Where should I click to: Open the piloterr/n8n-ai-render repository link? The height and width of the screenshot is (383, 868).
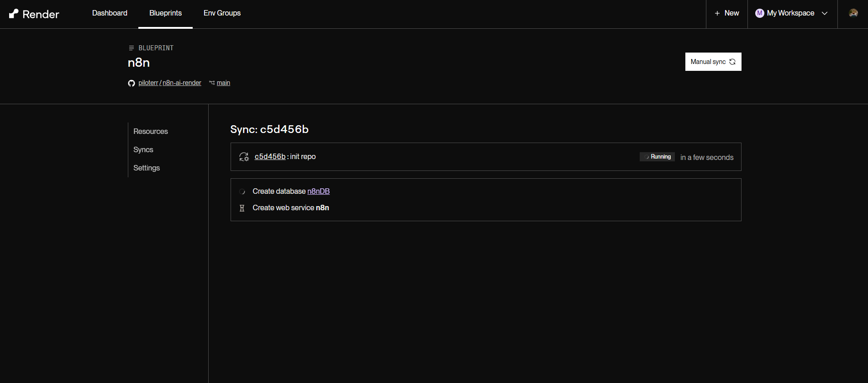tap(170, 83)
